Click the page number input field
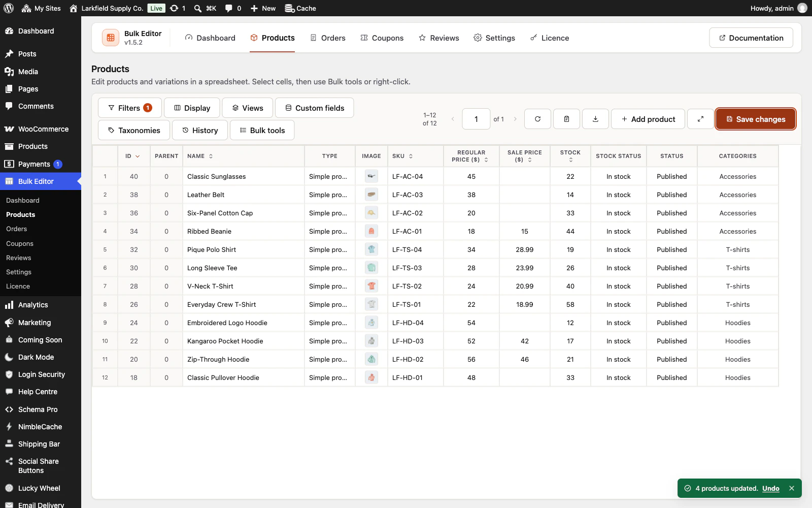The width and height of the screenshot is (812, 508). pos(476,119)
